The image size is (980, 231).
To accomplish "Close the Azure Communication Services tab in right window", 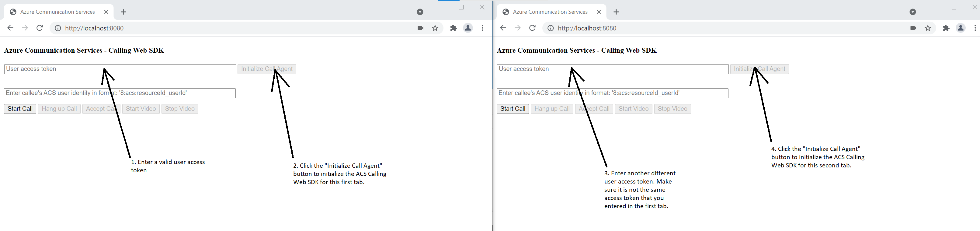I will 599,12.
